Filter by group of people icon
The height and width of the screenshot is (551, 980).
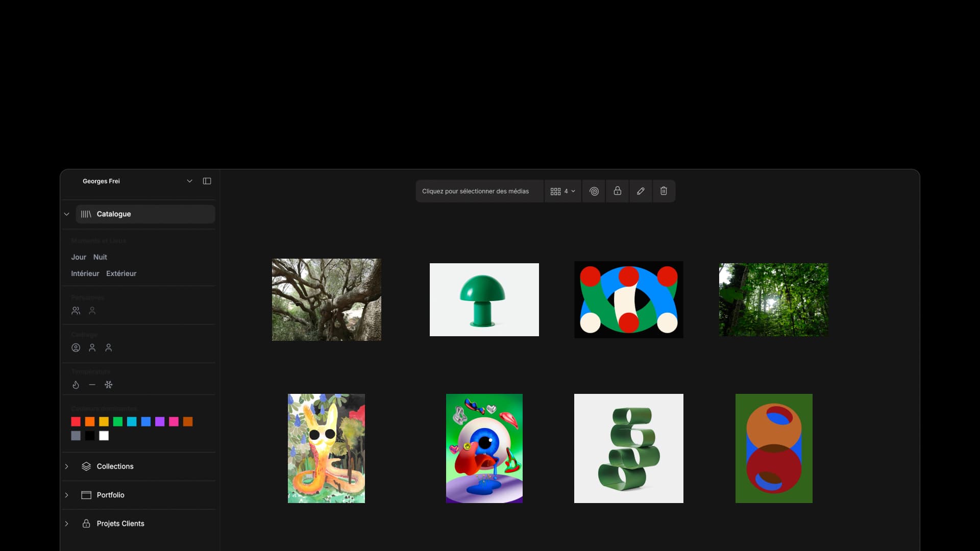(76, 311)
